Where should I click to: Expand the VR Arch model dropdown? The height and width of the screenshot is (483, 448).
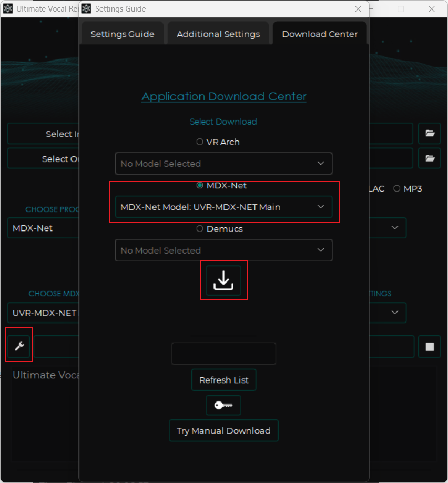[x=223, y=164]
